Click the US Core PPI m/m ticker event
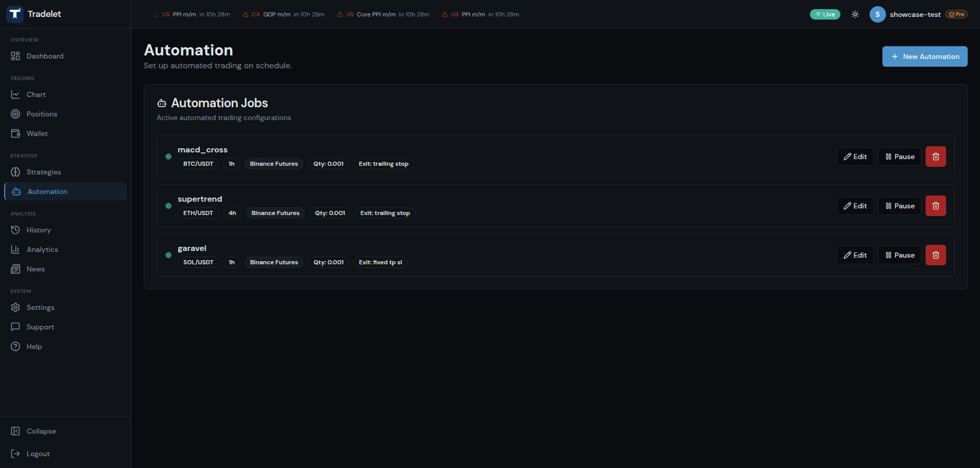The height and width of the screenshot is (468, 980). 383,14
